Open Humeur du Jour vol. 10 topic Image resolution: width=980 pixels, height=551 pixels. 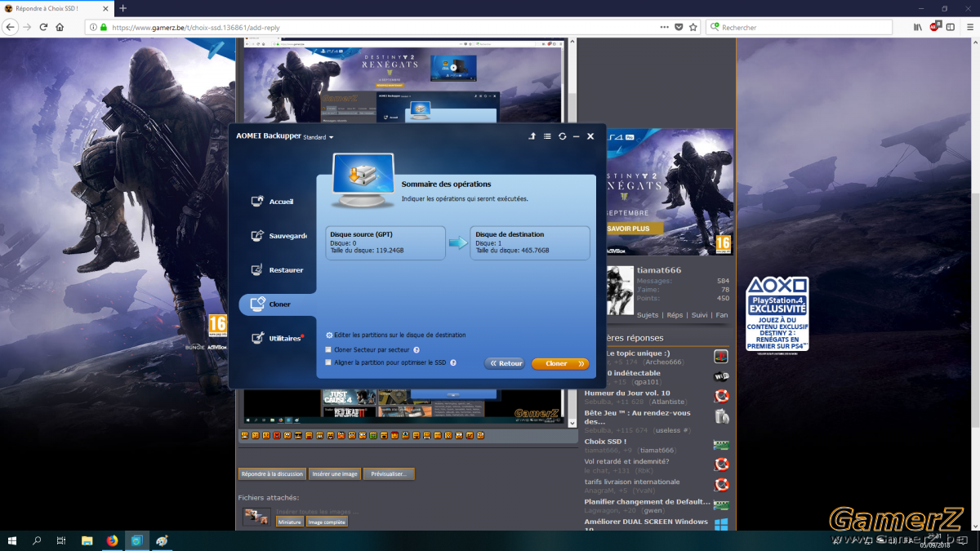tap(627, 393)
